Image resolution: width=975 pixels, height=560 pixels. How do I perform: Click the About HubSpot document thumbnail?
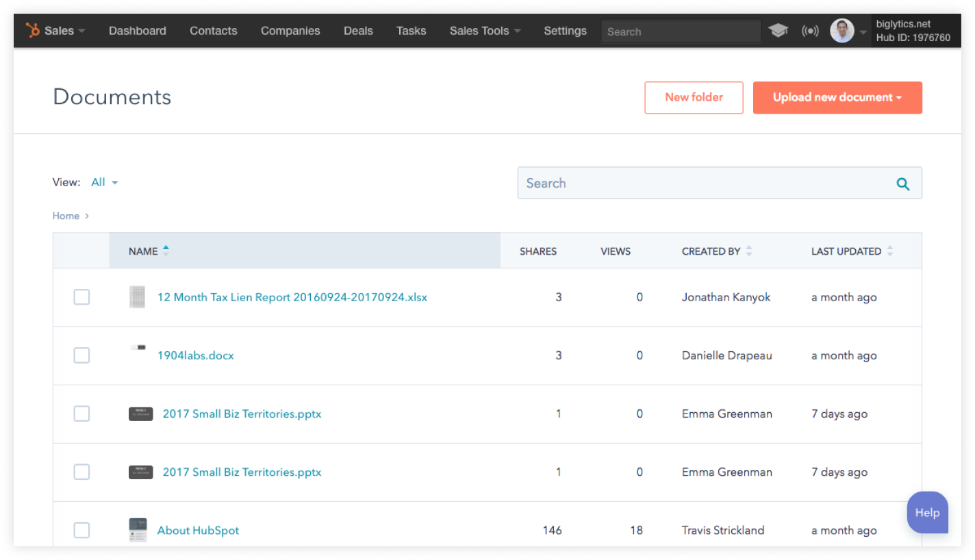tap(138, 530)
